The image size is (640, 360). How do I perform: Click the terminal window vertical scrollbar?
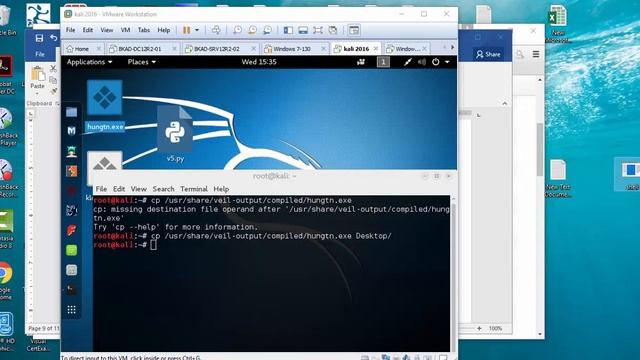coord(453,273)
